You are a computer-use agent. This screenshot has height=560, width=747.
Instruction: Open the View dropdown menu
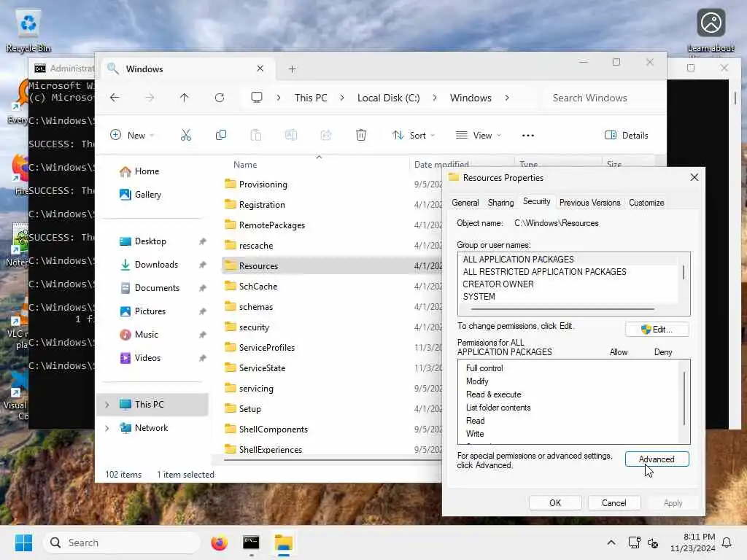tap(479, 135)
